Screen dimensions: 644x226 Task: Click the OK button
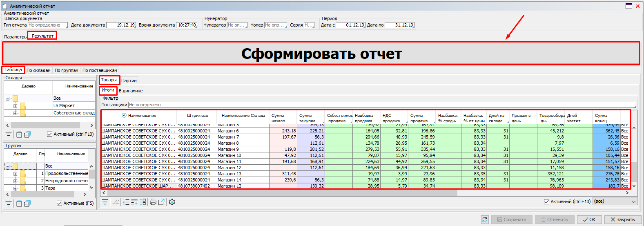click(589, 219)
